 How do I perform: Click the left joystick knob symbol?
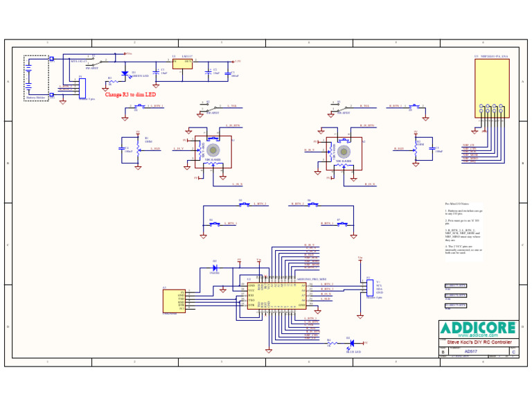coord(213,150)
